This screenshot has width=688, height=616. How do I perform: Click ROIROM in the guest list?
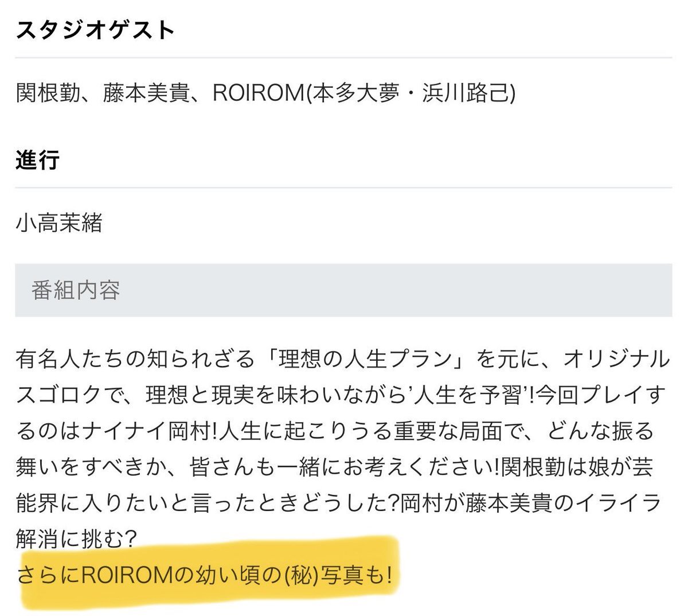pyautogui.click(x=258, y=93)
